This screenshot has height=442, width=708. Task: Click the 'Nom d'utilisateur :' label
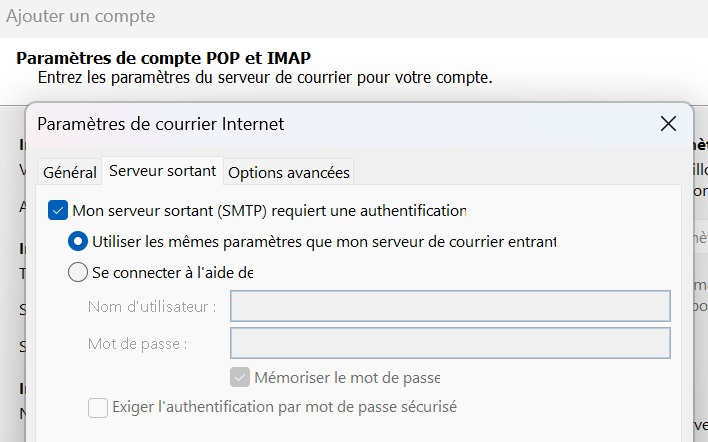[152, 306]
